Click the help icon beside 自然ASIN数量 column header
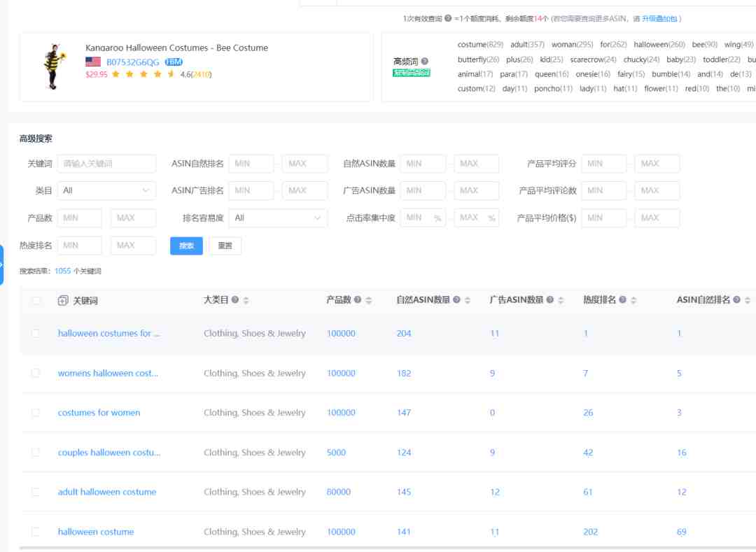Image resolution: width=756 pixels, height=552 pixels. pyautogui.click(x=456, y=299)
